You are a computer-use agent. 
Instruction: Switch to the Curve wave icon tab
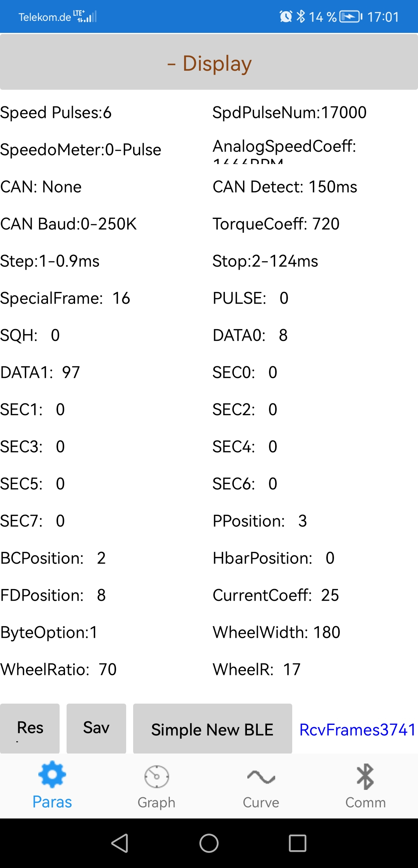point(261,785)
